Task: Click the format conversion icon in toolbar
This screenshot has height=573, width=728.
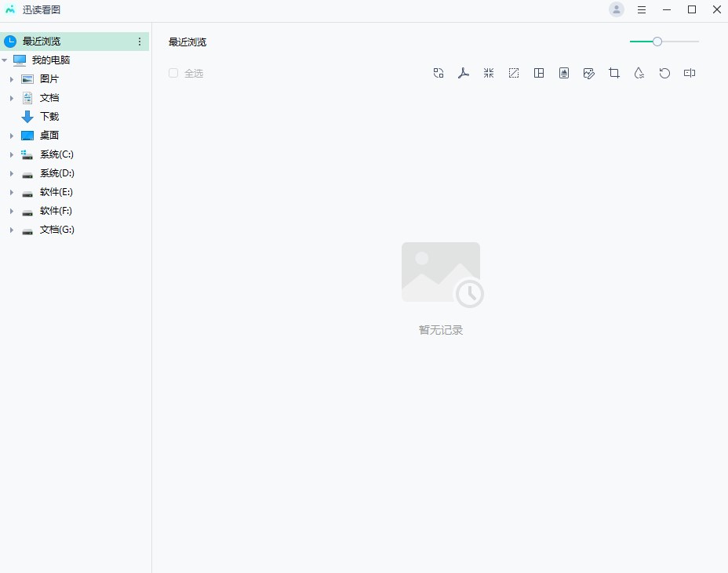Action: click(x=439, y=73)
